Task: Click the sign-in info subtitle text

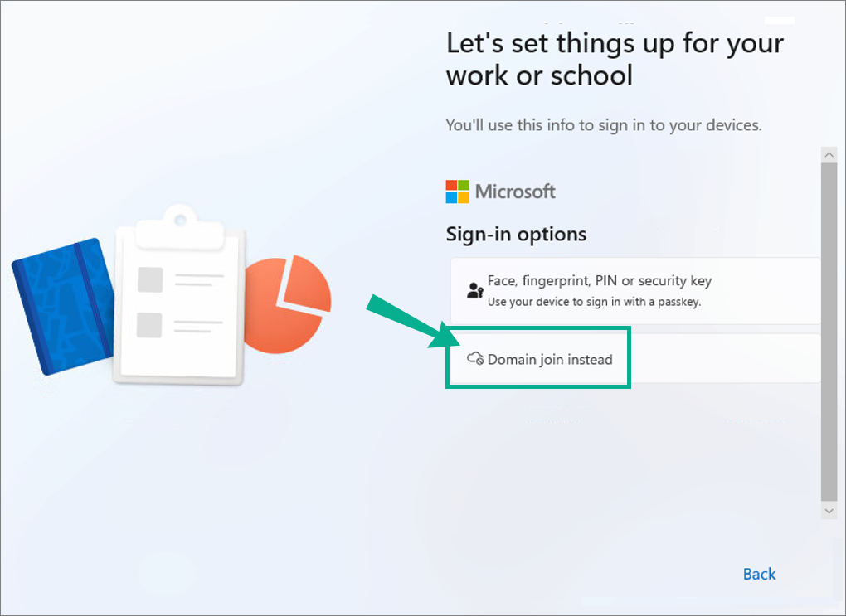Action: click(604, 125)
